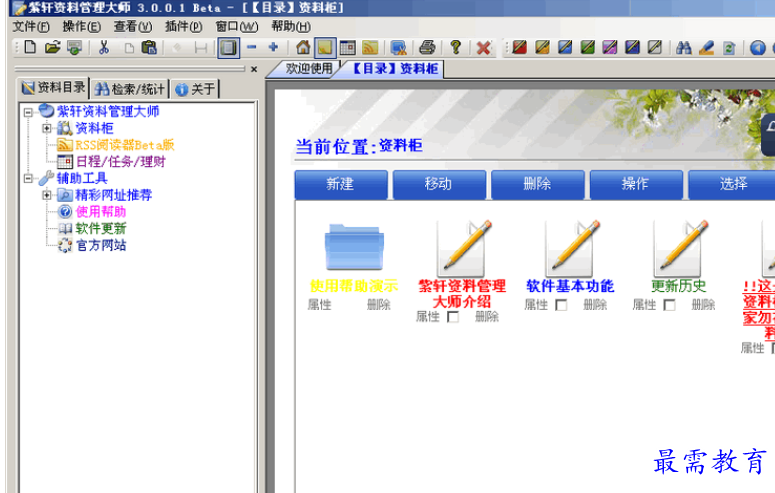
Task: Click the copy toolbar icon
Action: point(129,47)
